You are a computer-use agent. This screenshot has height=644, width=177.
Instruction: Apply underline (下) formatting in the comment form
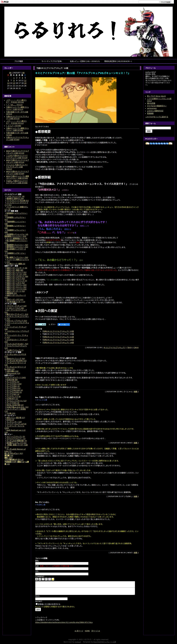click(43, 579)
